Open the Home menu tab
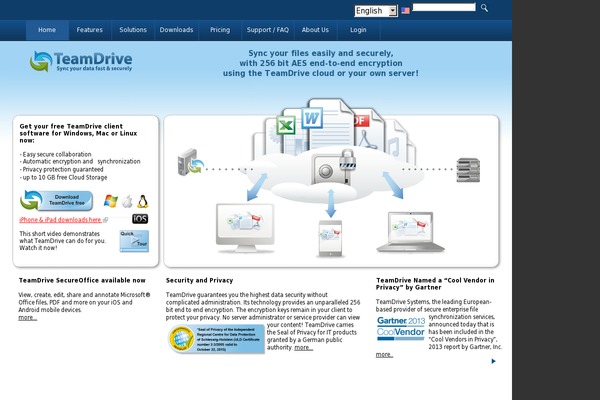This screenshot has height=400, width=600. pos(47,30)
